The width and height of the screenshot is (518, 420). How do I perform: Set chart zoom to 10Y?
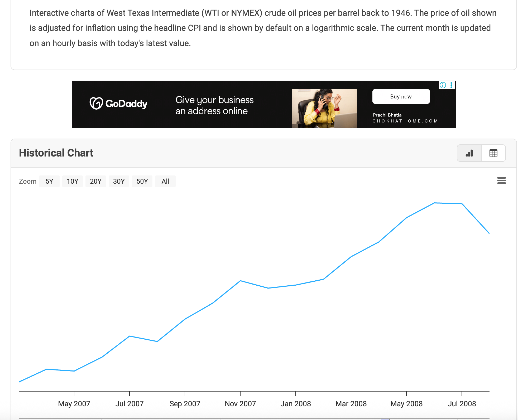click(72, 181)
